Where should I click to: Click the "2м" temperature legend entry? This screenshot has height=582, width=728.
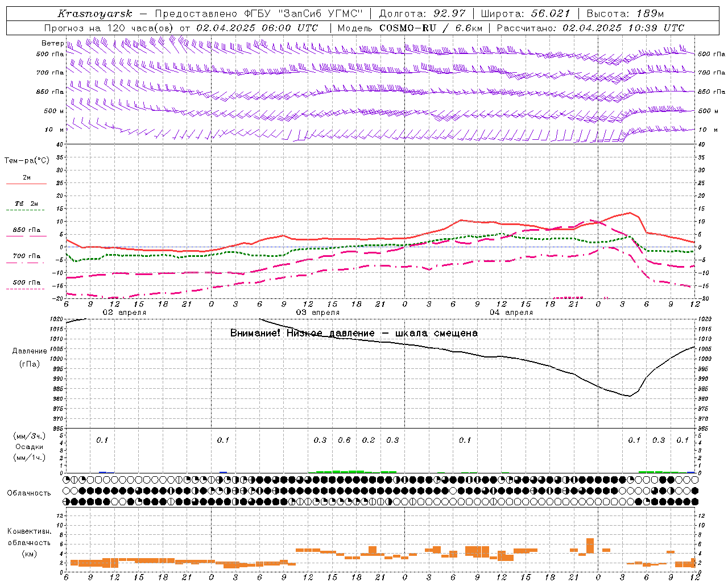pyautogui.click(x=27, y=178)
